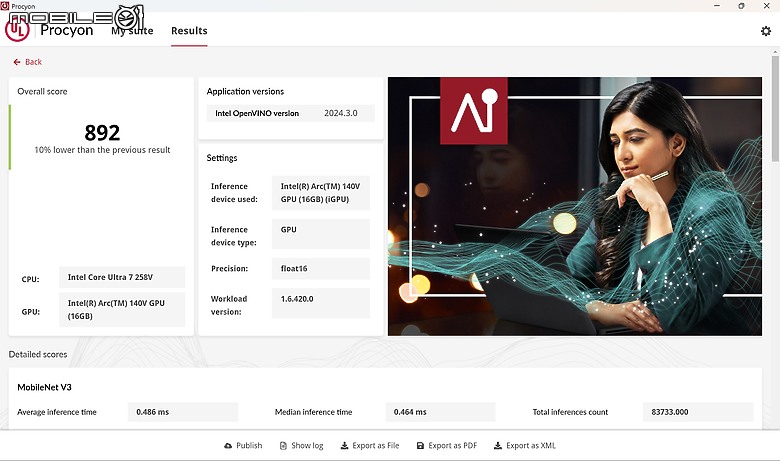Click the Overall score heading

pyautogui.click(x=42, y=92)
